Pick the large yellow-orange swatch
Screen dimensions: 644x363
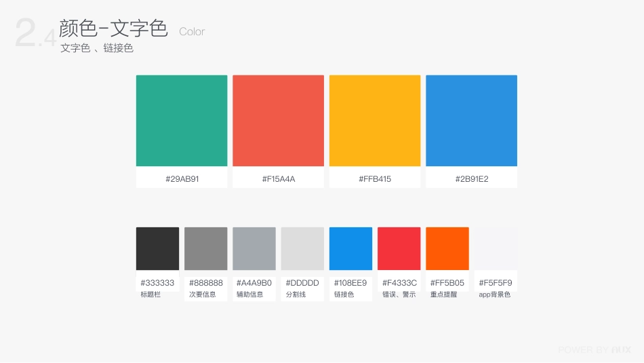click(x=375, y=121)
